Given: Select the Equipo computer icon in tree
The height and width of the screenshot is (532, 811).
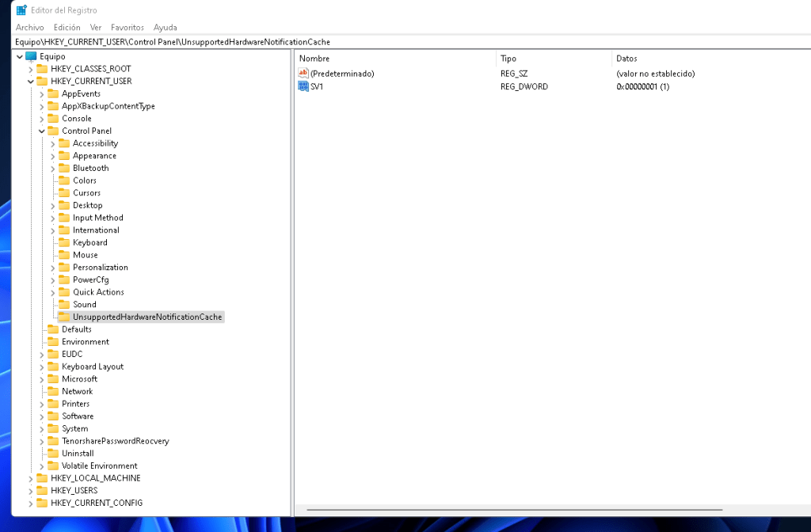Looking at the screenshot, I should click(32, 56).
